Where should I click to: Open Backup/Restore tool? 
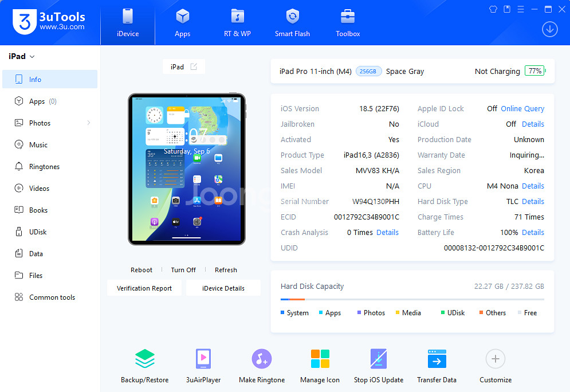pos(145,366)
